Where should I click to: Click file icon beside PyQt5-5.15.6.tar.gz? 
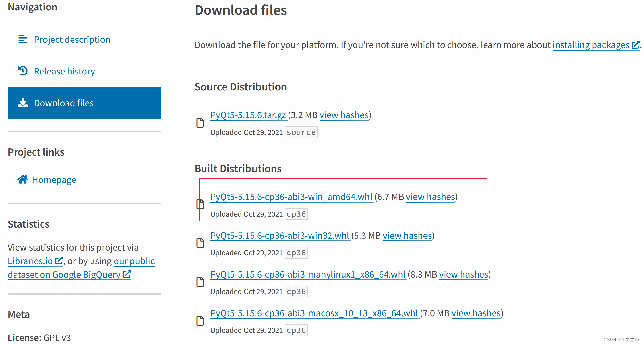tap(200, 123)
